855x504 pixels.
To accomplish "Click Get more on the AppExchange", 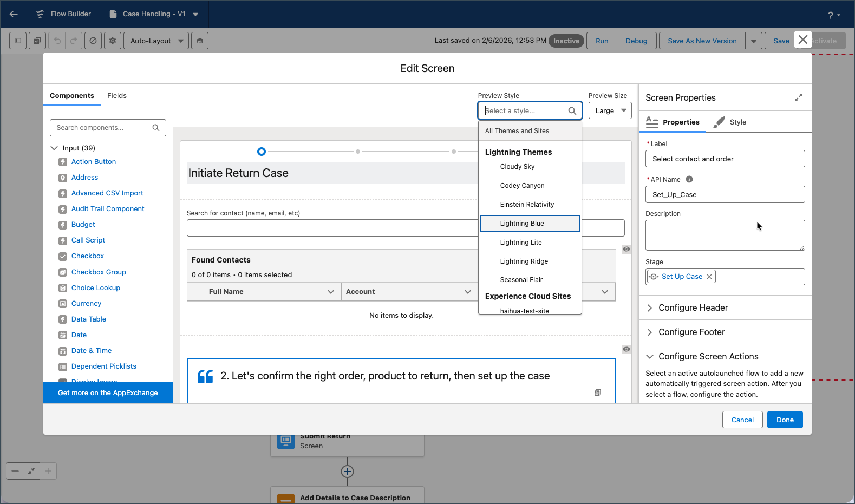I will (x=108, y=392).
